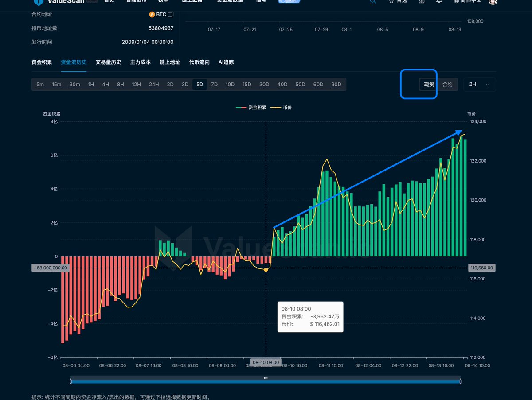The height and width of the screenshot is (400, 532).
Task: Click the 2009/01/04 00:00:00 issue time
Action: 148,42
